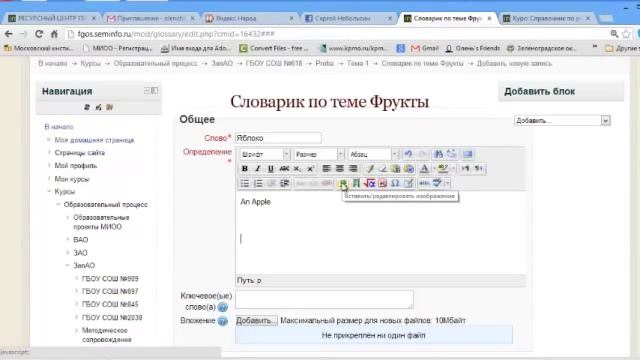Open ГБОУ СОШ №618 breadcrumb link
This screenshot has width=640, height=360.
coord(274,63)
